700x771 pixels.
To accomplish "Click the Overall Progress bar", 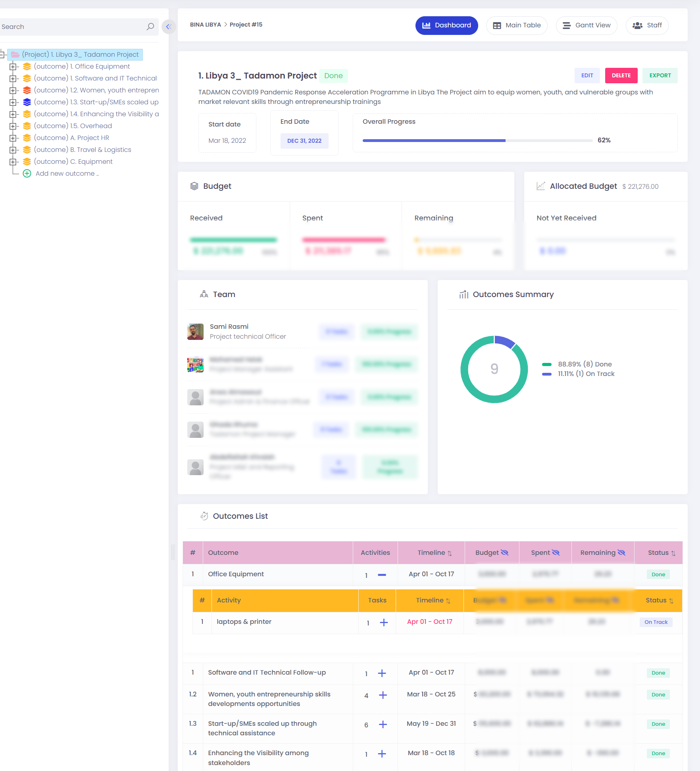I will pos(477,140).
